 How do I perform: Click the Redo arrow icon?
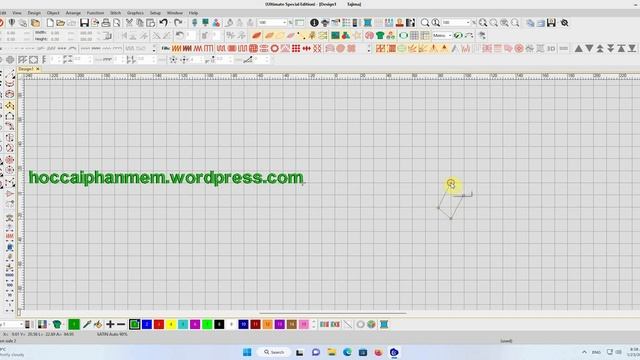click(178, 23)
